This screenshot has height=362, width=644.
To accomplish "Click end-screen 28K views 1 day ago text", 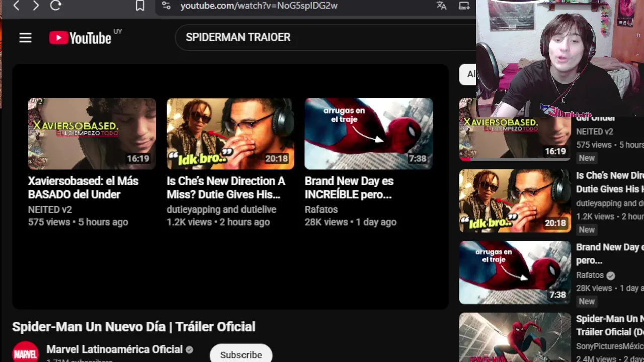I will (351, 222).
